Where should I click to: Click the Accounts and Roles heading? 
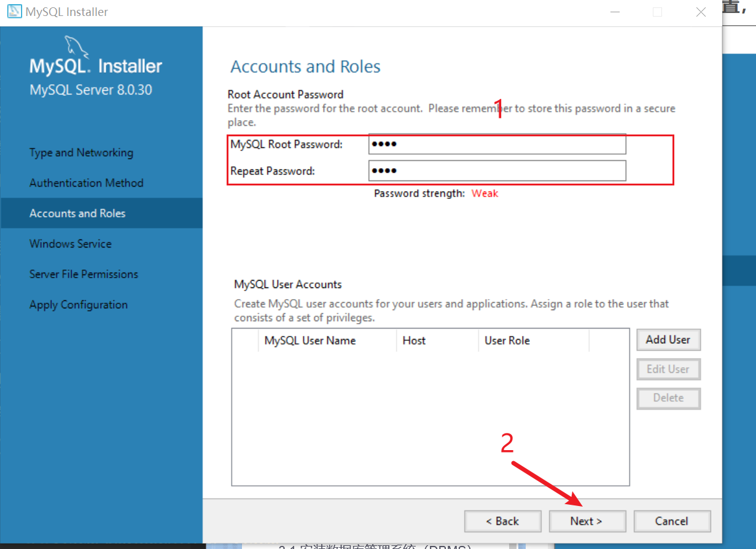tap(305, 66)
